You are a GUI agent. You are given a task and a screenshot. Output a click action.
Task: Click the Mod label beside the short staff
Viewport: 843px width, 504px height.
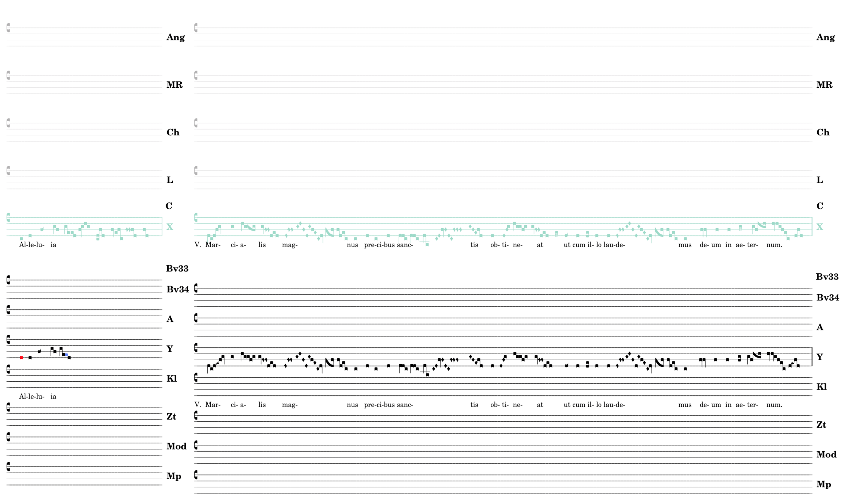176,447
